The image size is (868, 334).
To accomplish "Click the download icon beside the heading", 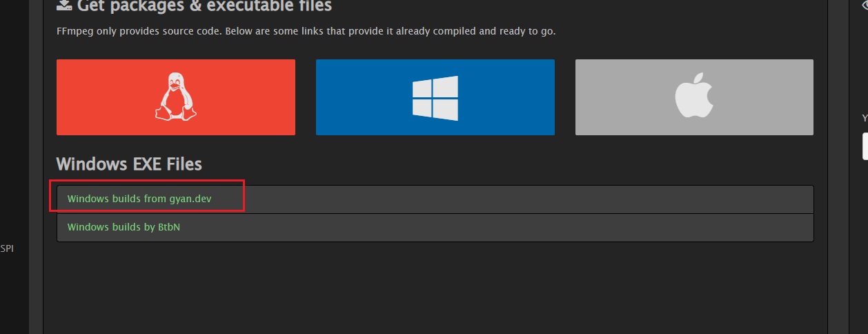I will [64, 5].
